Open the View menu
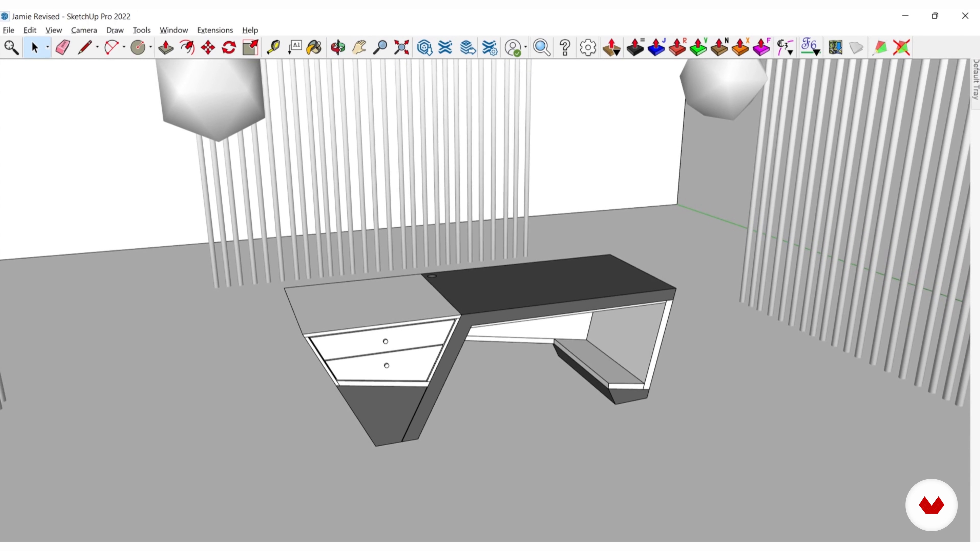980x551 pixels. 54,30
